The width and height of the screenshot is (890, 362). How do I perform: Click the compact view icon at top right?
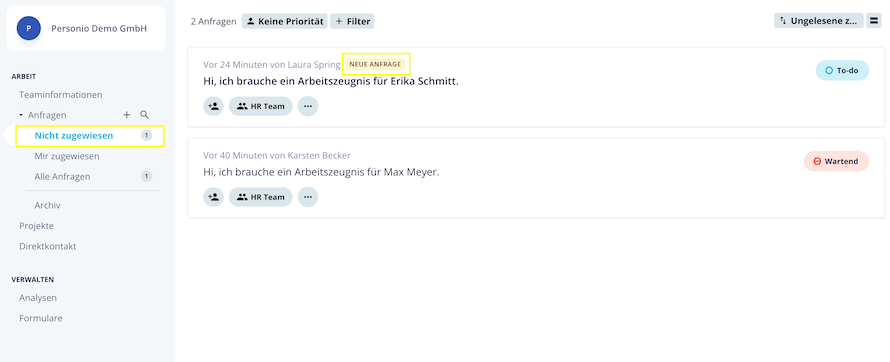(874, 21)
